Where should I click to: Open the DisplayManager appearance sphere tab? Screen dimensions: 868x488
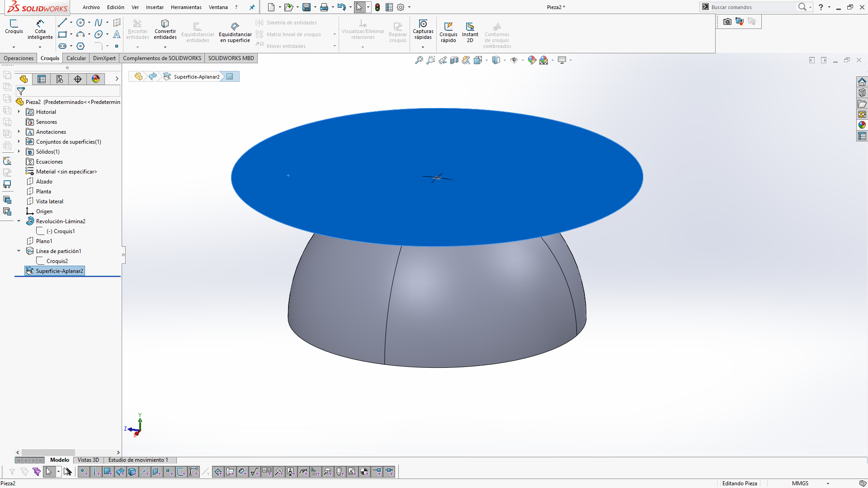(96, 79)
